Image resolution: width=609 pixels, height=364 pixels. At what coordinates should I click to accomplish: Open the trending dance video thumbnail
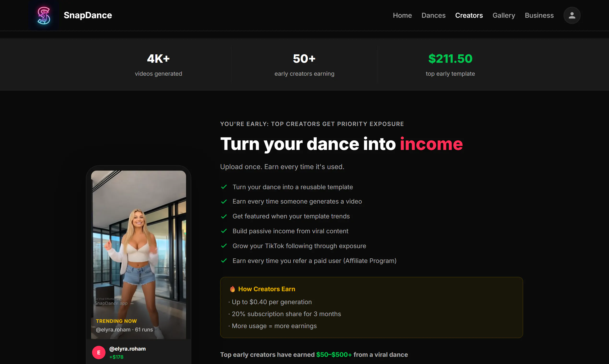pyautogui.click(x=139, y=255)
